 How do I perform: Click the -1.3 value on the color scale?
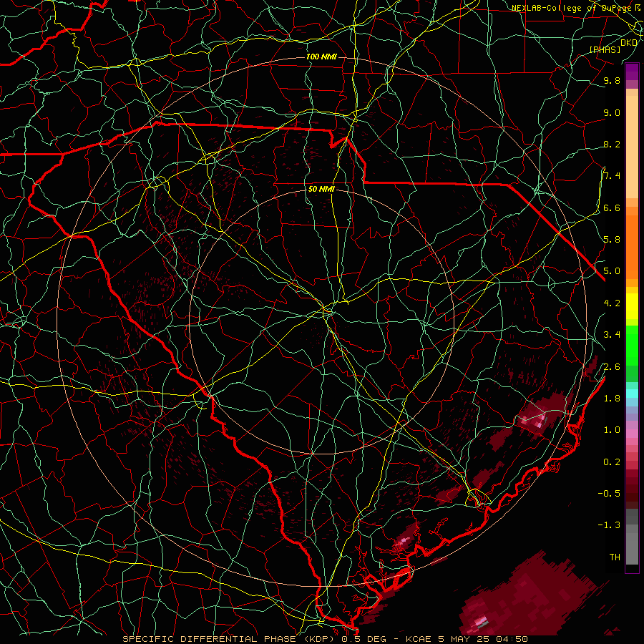pos(610,525)
